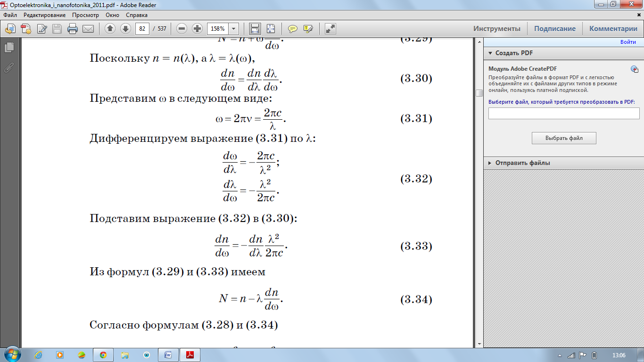Viewport: 644px width, 362px height.
Task: Open the Просмотр menu
Action: pos(85,15)
